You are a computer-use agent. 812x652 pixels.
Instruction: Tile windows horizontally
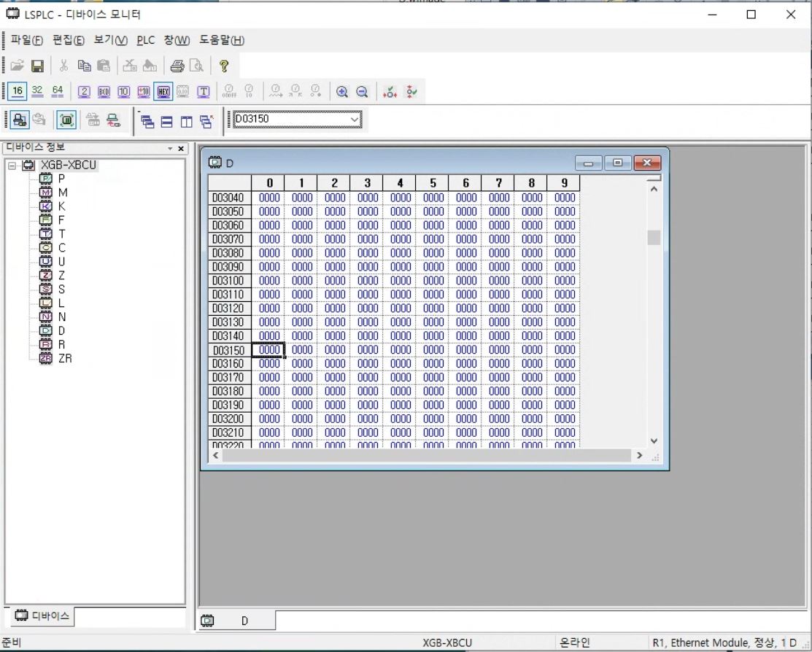click(167, 121)
